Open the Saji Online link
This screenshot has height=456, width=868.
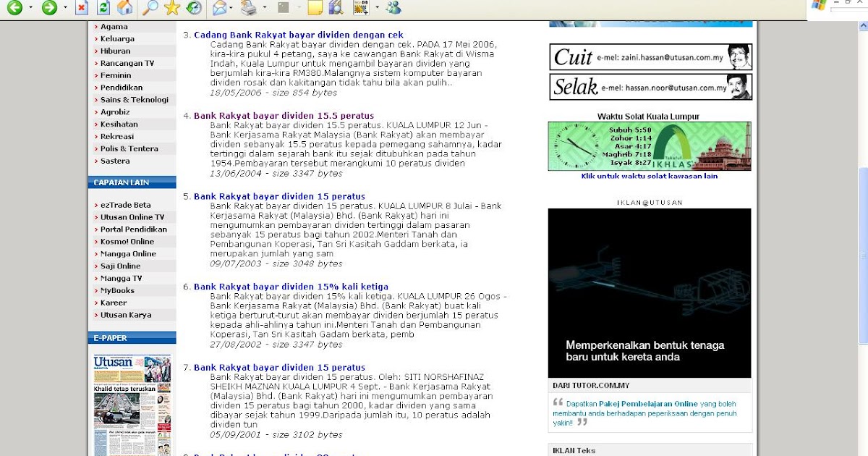coord(121,266)
